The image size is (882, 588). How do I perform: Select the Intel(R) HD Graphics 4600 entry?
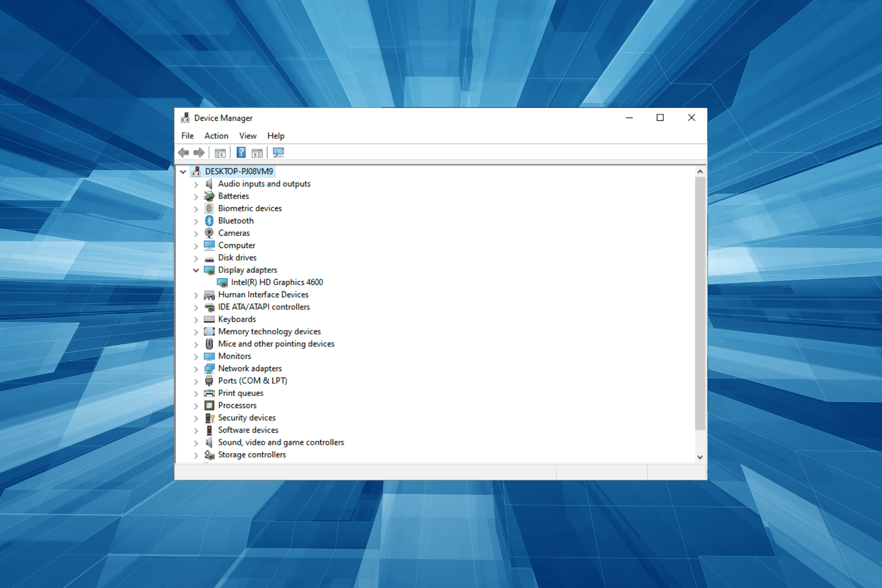[x=277, y=283]
